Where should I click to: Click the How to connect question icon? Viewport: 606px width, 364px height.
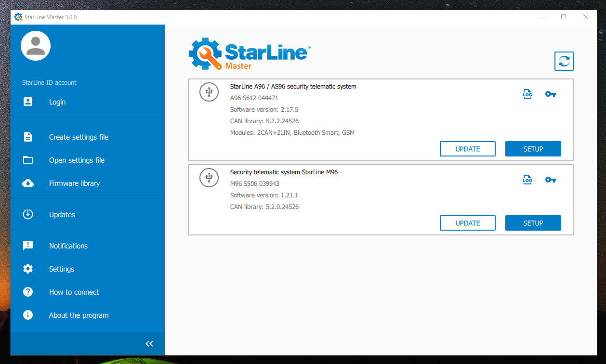(28, 292)
